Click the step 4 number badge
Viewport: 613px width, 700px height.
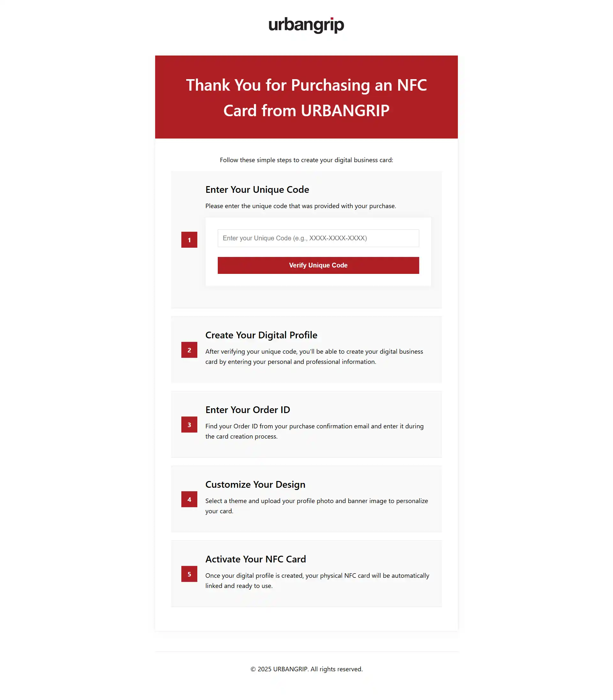189,499
